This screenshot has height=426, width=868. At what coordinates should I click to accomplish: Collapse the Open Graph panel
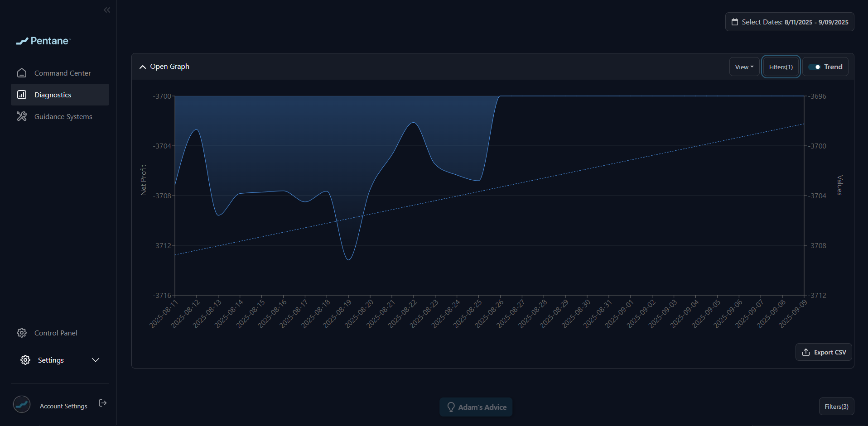[143, 67]
